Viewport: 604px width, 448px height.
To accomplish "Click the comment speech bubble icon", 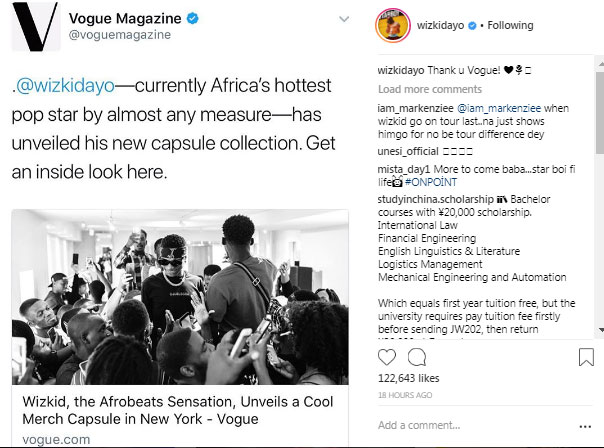I will coord(417,356).
